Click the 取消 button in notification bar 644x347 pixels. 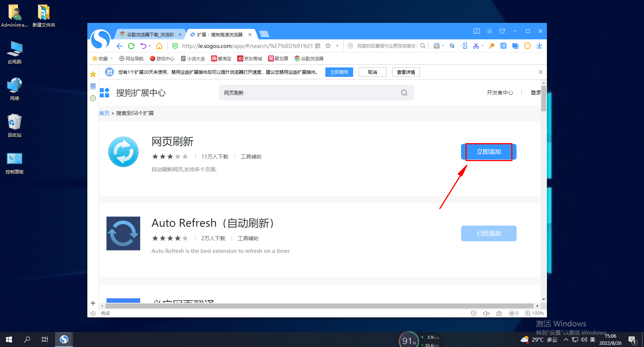(x=373, y=72)
